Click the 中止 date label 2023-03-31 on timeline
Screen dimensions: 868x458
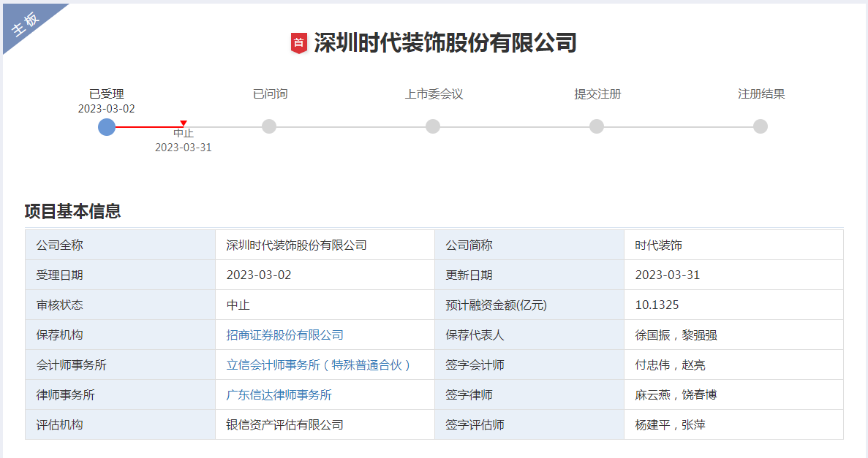click(x=183, y=148)
